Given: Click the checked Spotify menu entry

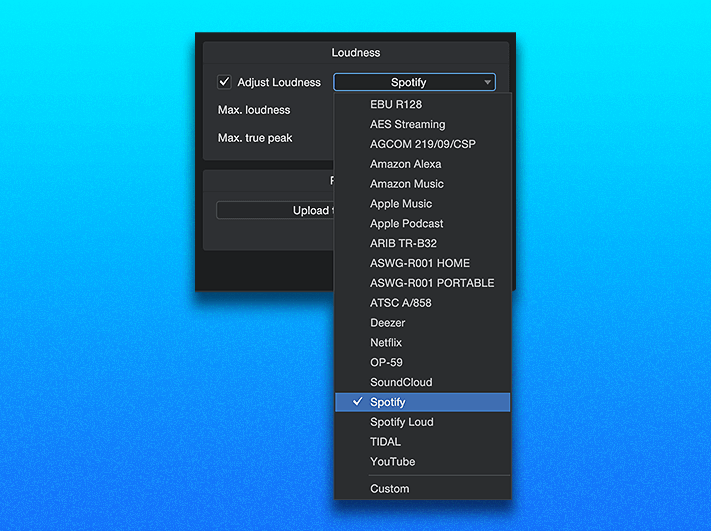Looking at the screenshot, I should pyautogui.click(x=423, y=402).
